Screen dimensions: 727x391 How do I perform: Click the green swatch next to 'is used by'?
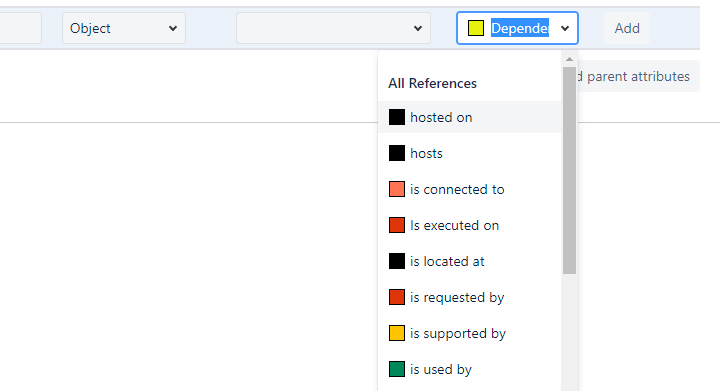[397, 369]
